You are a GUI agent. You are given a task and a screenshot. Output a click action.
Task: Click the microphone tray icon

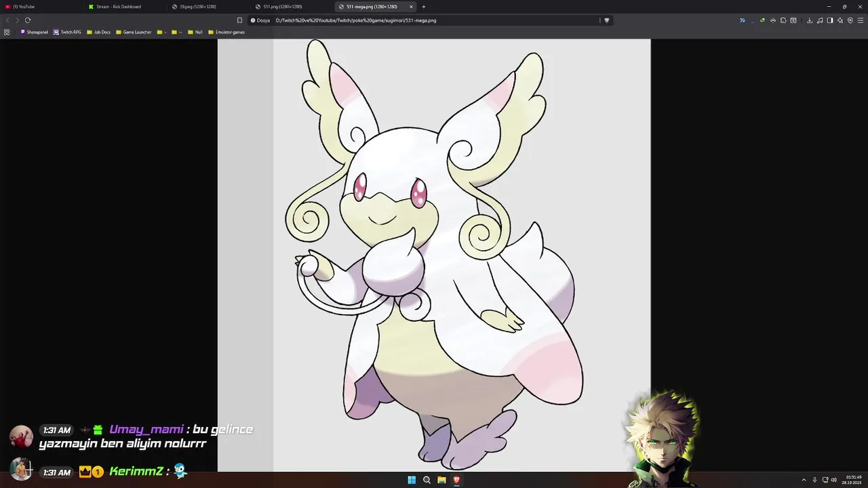coord(814,480)
